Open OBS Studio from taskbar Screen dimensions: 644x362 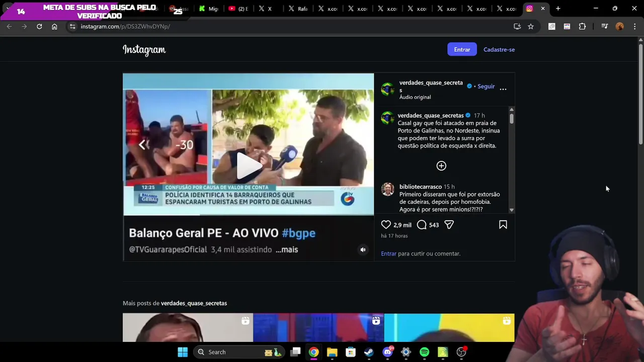click(x=461, y=352)
